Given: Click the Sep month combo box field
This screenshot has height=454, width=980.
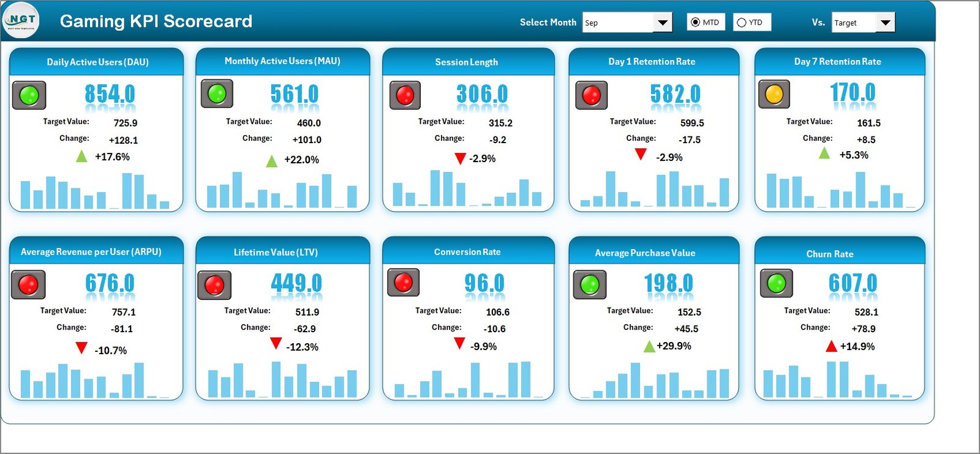Looking at the screenshot, I should (617, 23).
